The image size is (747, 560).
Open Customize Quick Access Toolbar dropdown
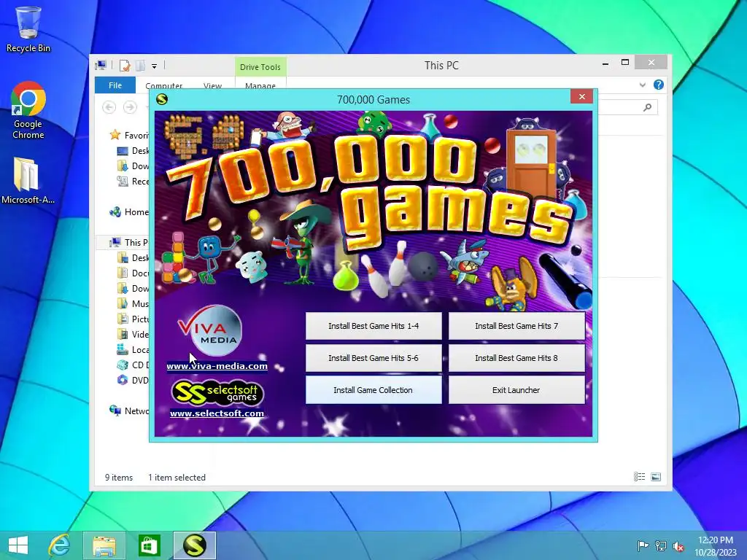point(155,66)
